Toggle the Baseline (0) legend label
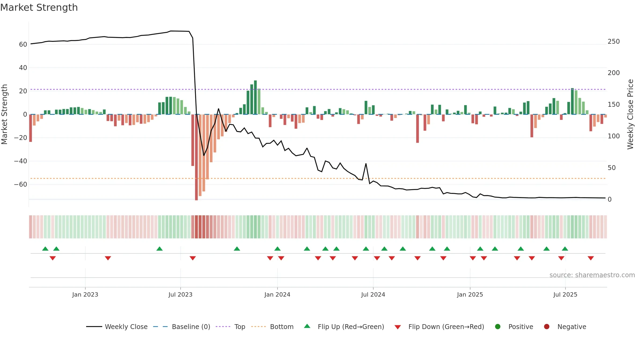Image resolution: width=644 pixels, height=362 pixels. click(x=191, y=327)
